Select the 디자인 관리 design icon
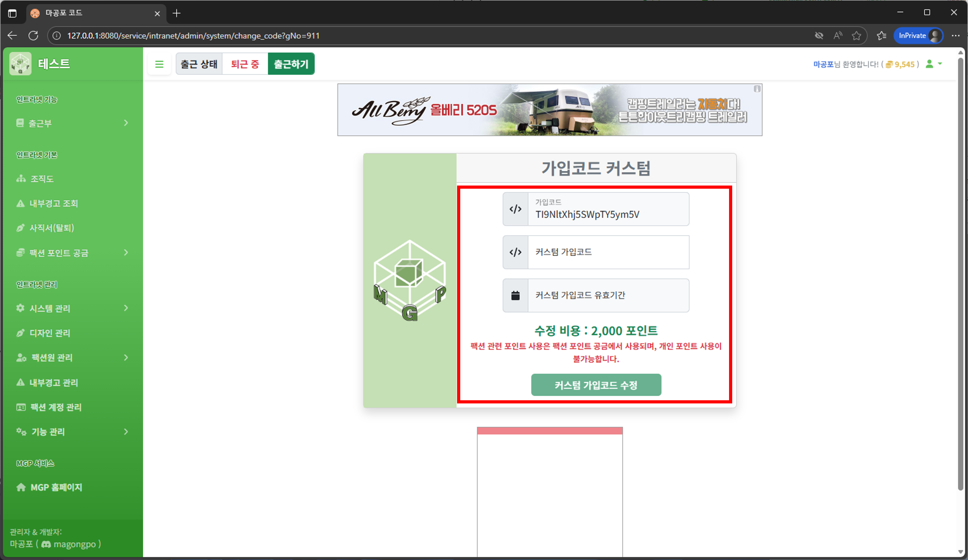Screen dimensions: 968x560 point(20,333)
